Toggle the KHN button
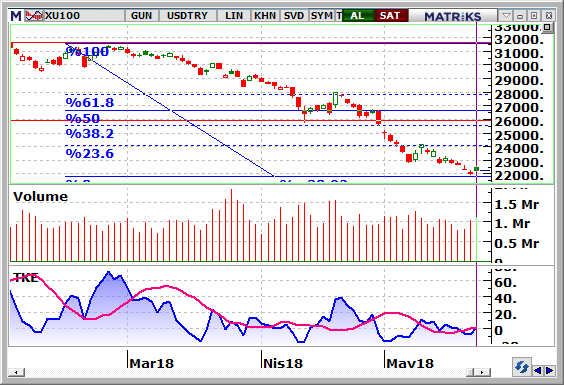 [265, 16]
